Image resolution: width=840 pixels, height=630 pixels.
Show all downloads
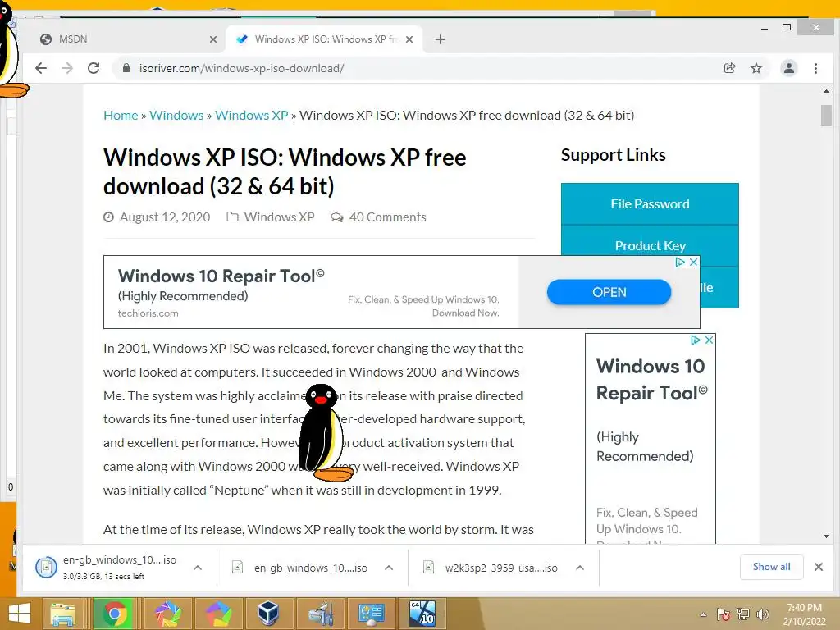click(771, 567)
